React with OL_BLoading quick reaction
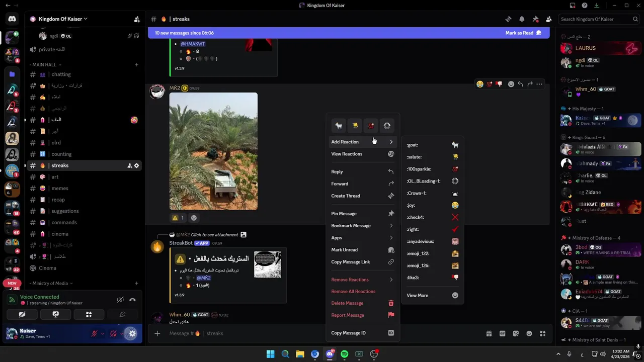The image size is (644, 362). 387,126
